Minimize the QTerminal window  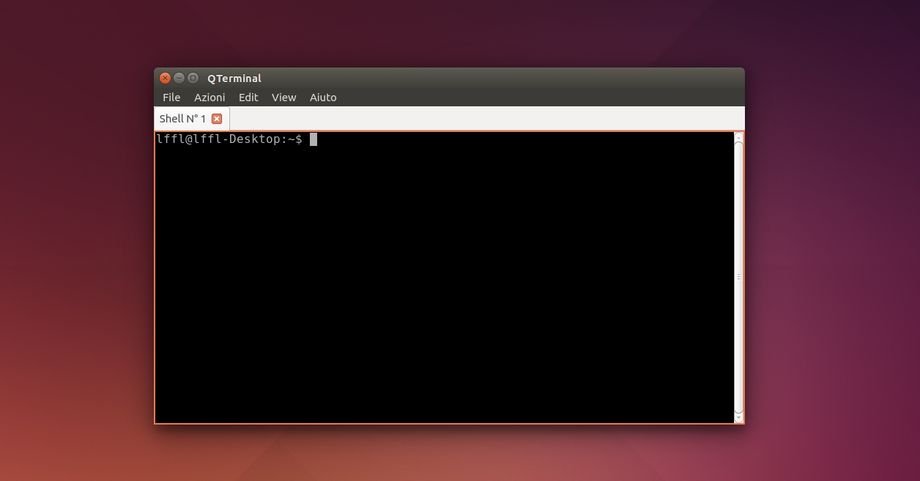(x=179, y=78)
